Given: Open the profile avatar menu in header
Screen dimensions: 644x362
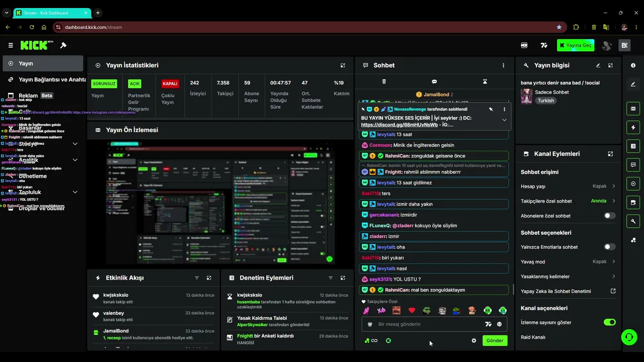Looking at the screenshot, I should 607,45.
